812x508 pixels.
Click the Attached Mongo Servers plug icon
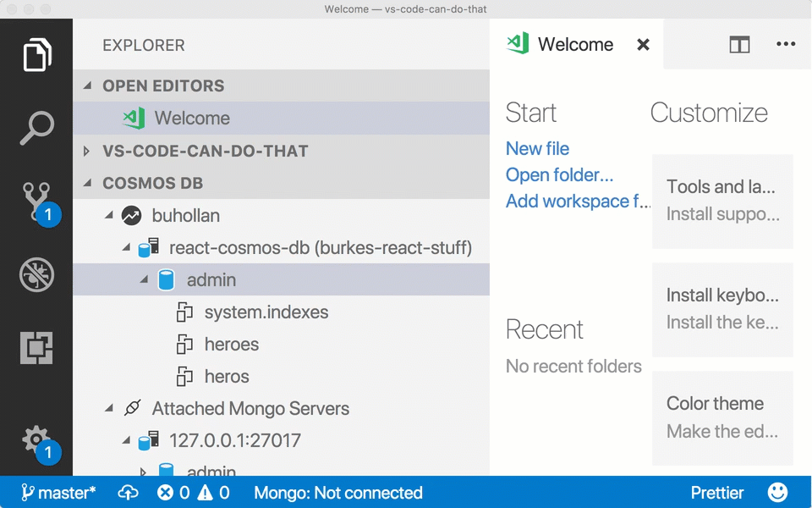click(132, 408)
